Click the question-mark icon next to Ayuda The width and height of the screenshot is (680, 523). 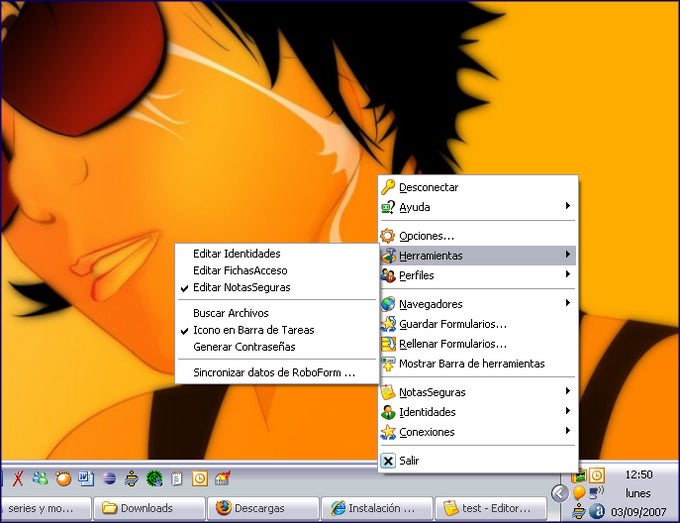tap(388, 207)
